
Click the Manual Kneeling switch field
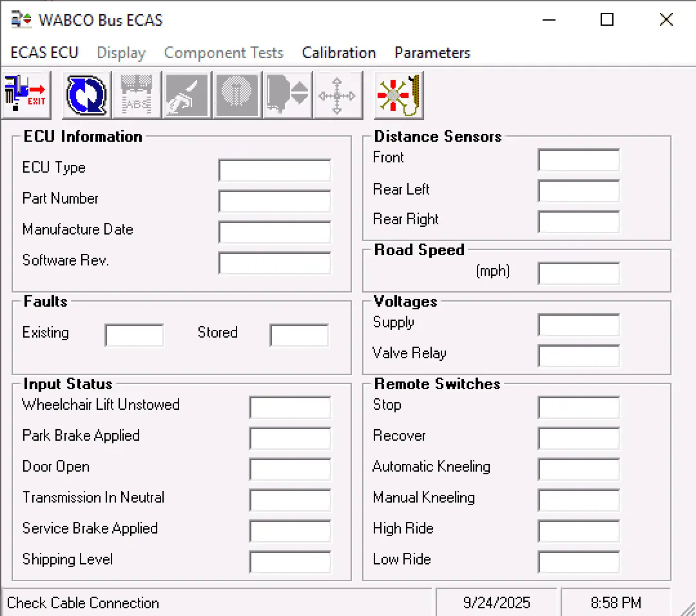click(579, 500)
